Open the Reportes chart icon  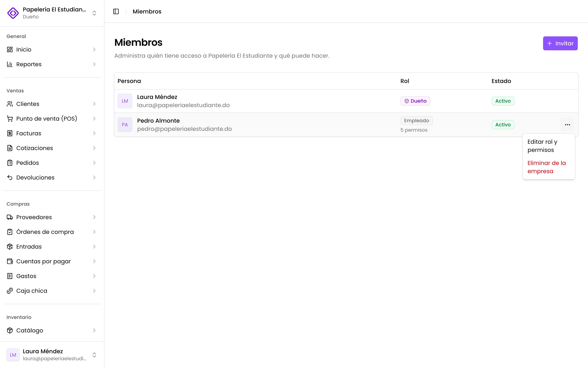pyautogui.click(x=10, y=64)
